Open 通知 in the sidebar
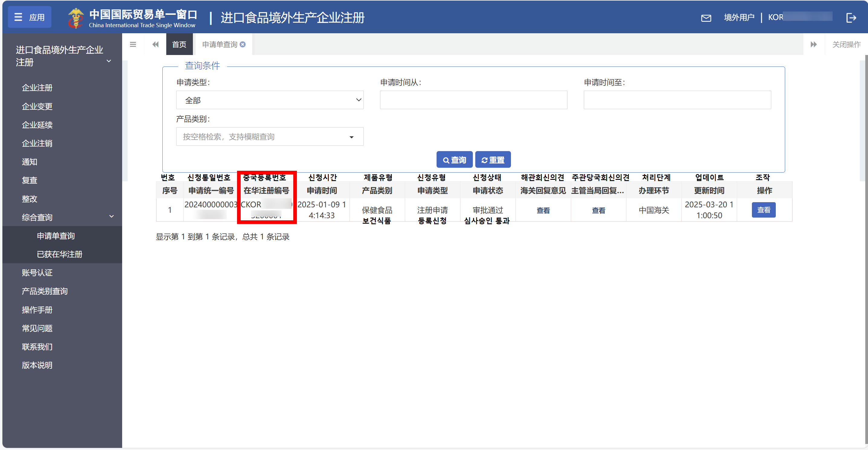Screen dimensions: 868x450 (x=30, y=162)
